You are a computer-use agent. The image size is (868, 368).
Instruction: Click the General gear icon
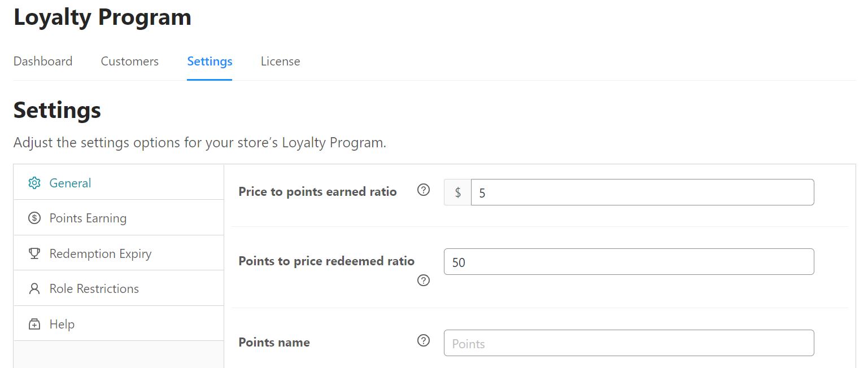(x=34, y=183)
